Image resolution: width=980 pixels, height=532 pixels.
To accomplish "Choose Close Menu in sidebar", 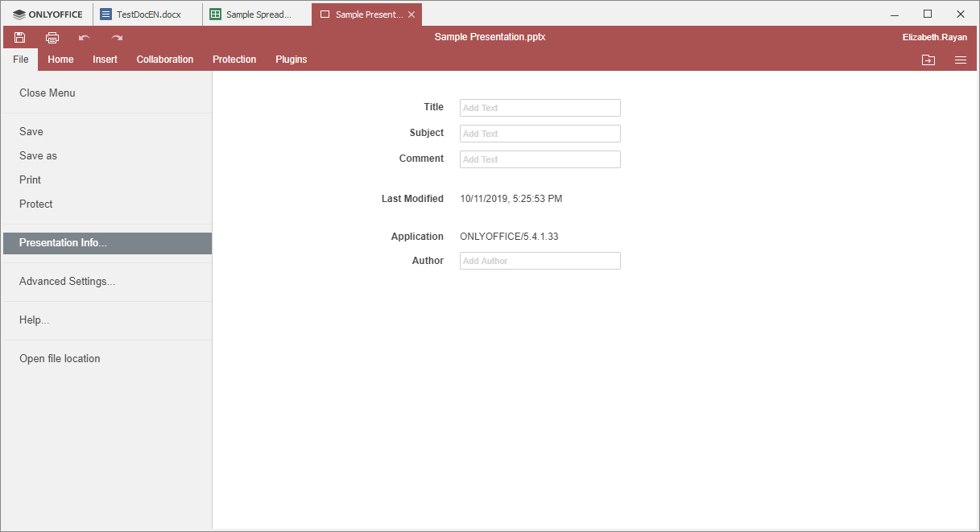I will pos(107,93).
